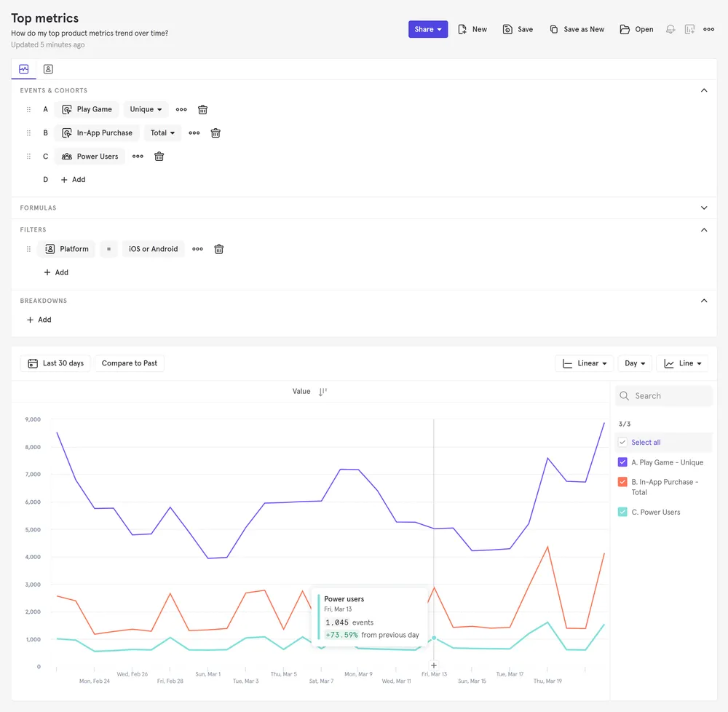Click the New report button

click(x=472, y=29)
